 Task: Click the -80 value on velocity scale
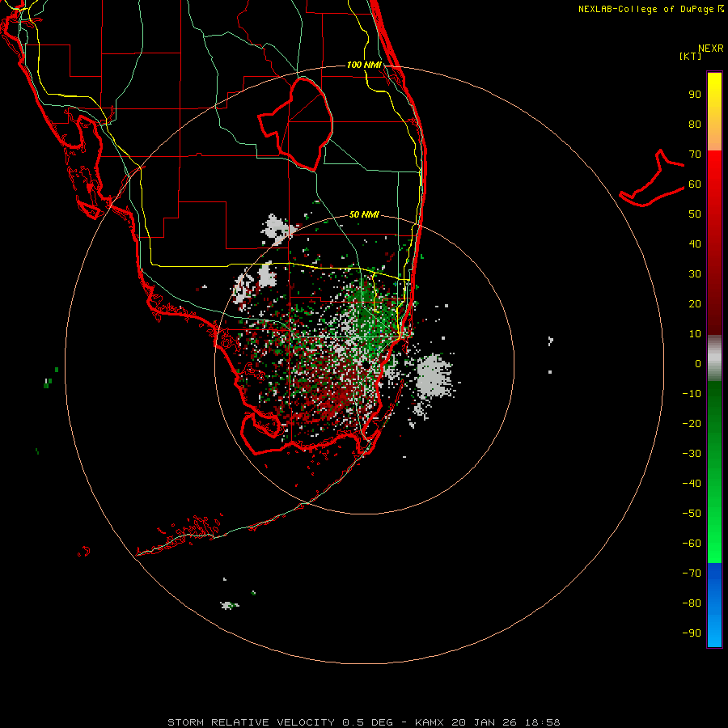(692, 603)
